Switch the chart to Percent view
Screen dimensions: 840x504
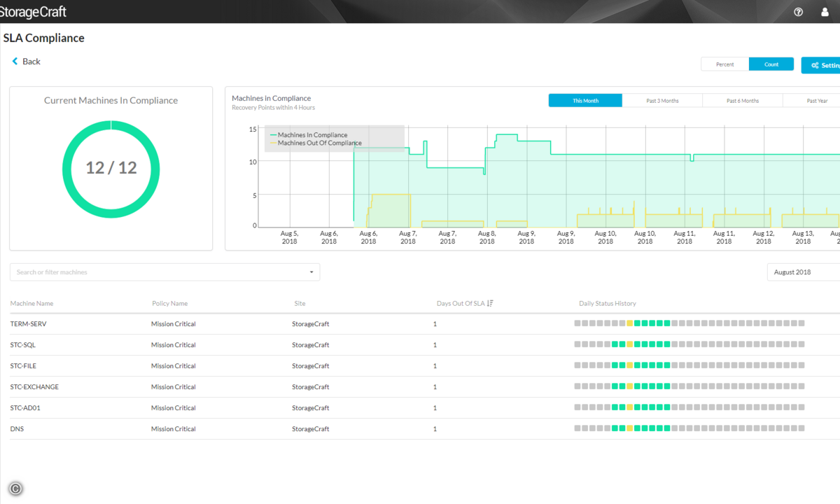tap(725, 64)
